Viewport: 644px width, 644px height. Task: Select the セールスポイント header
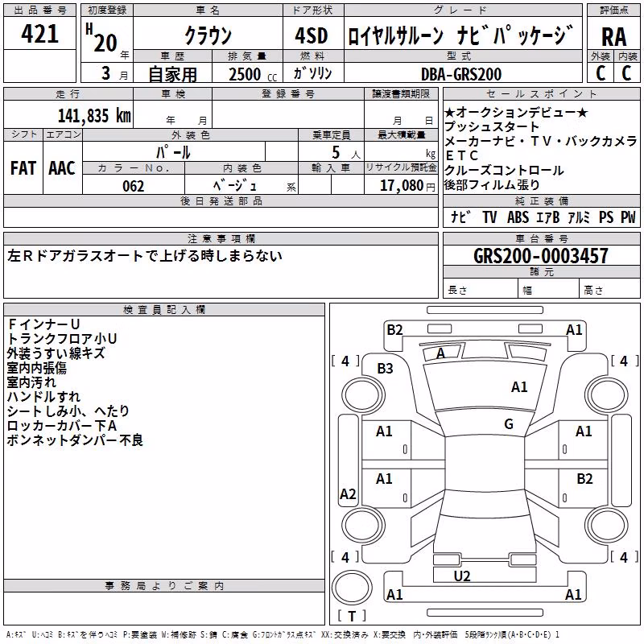point(541,93)
